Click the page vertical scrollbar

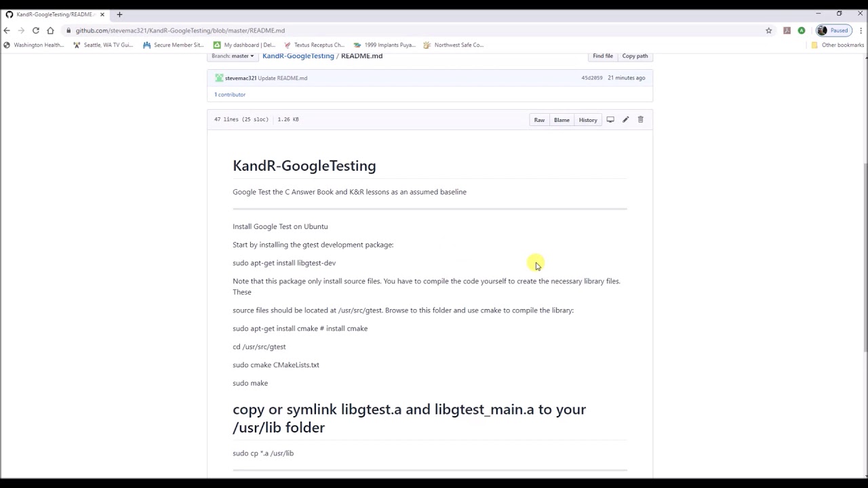(x=865, y=258)
